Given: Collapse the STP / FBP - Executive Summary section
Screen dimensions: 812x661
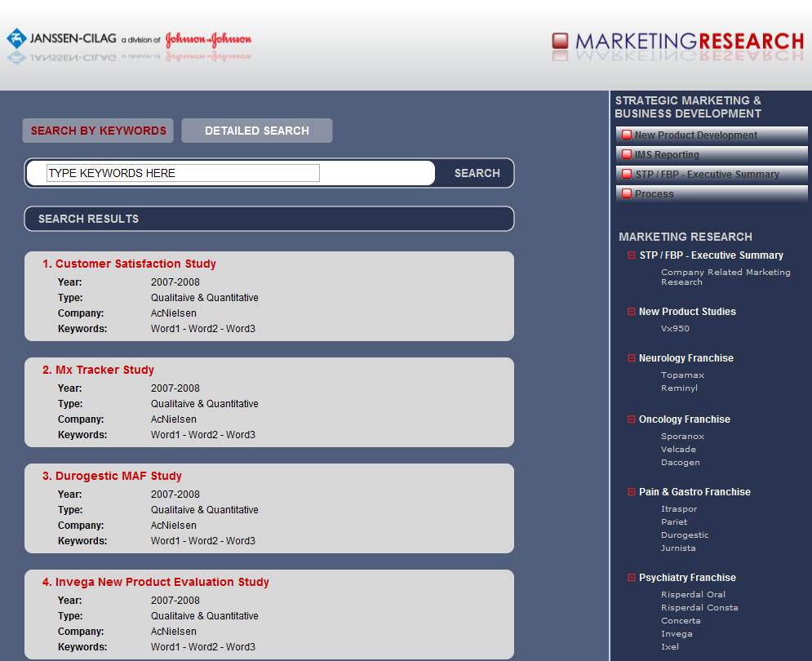Looking at the screenshot, I should (632, 255).
